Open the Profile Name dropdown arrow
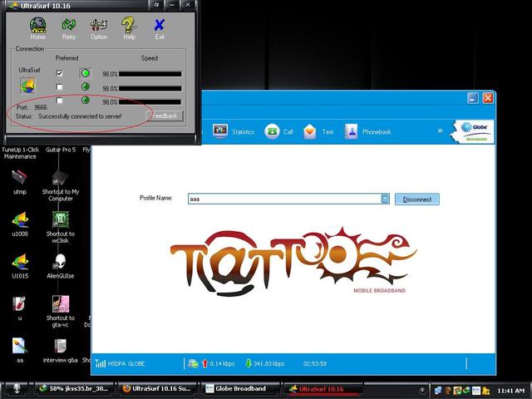 pos(385,199)
